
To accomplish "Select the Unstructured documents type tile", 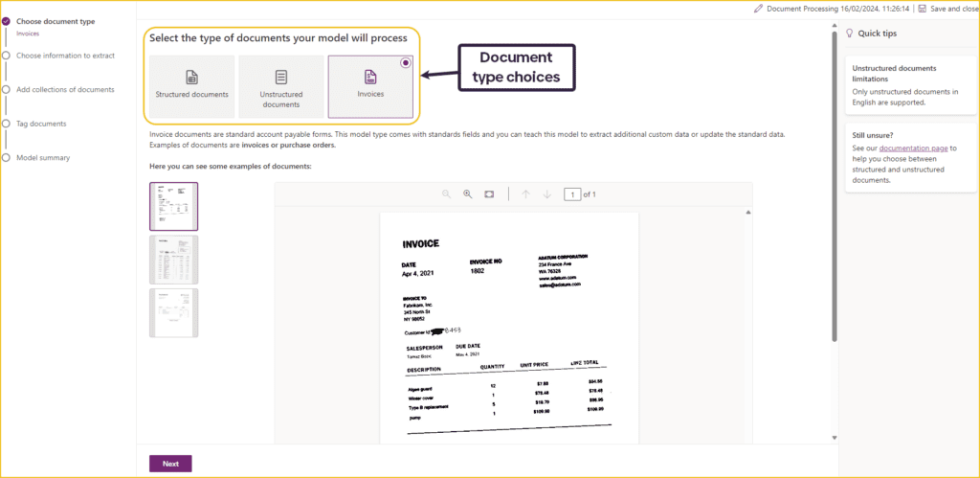I will 281,86.
